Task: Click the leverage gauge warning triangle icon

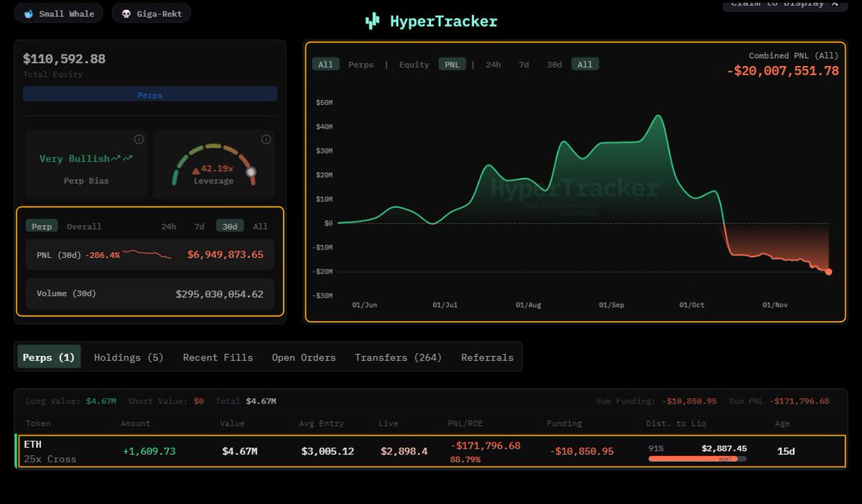Action: click(x=195, y=170)
